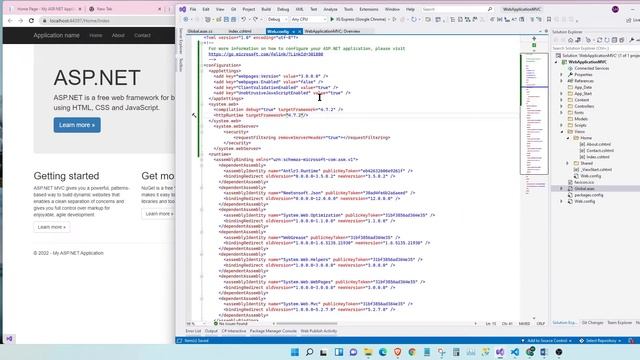Open the user account avatar

615,9
